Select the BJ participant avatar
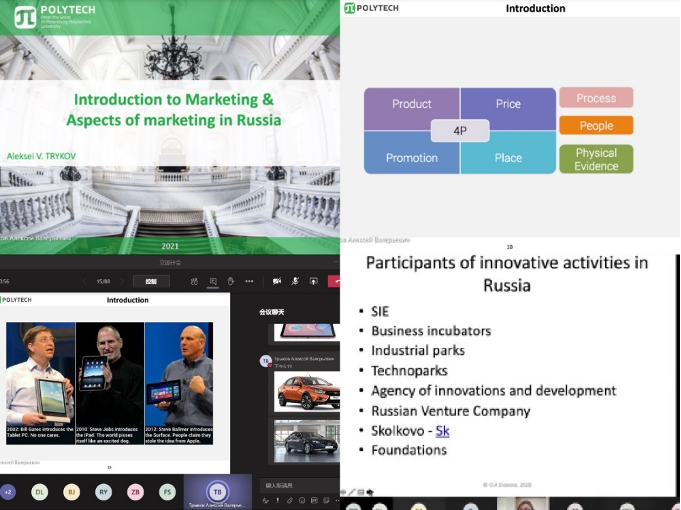This screenshot has width=681, height=510. [x=72, y=492]
